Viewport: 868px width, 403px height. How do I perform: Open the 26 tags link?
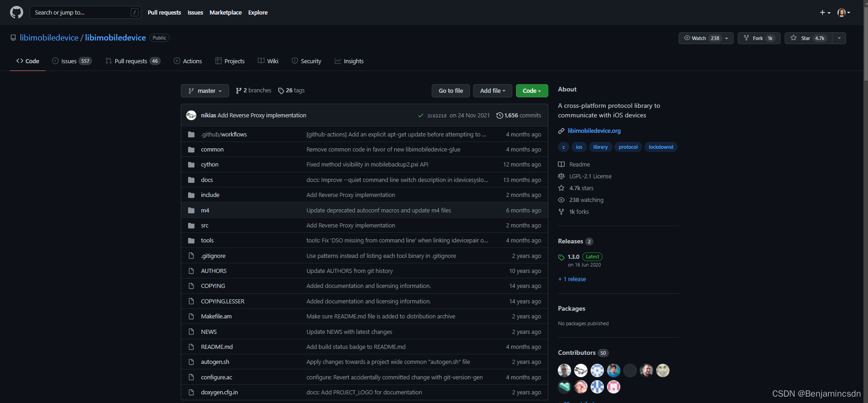pyautogui.click(x=291, y=91)
